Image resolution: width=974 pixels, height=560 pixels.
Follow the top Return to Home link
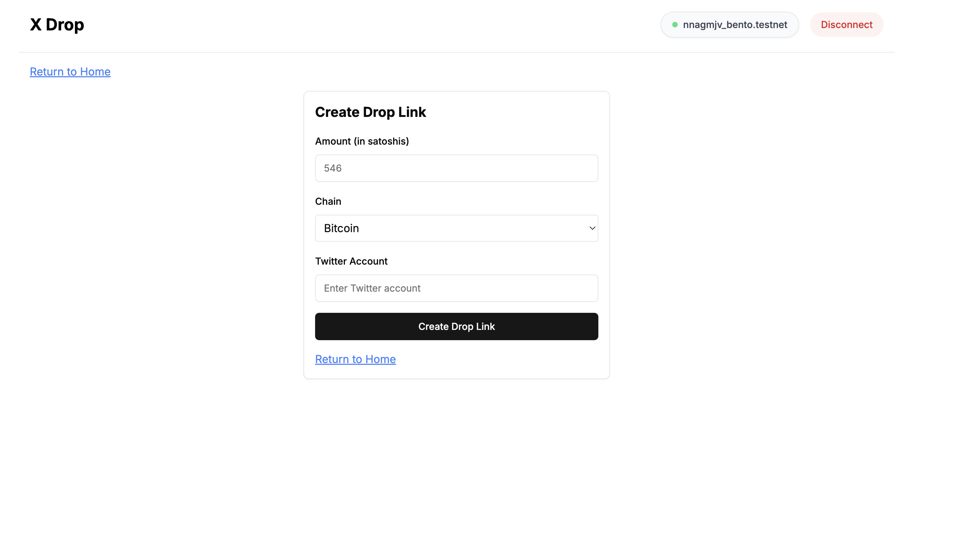(x=70, y=71)
